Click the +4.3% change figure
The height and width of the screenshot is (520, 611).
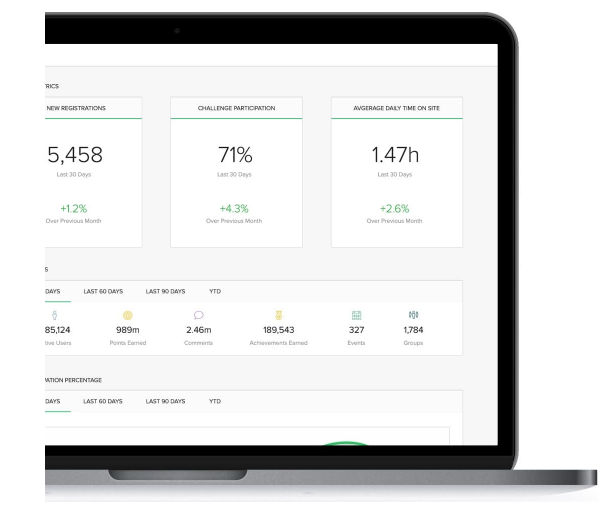tap(234, 209)
